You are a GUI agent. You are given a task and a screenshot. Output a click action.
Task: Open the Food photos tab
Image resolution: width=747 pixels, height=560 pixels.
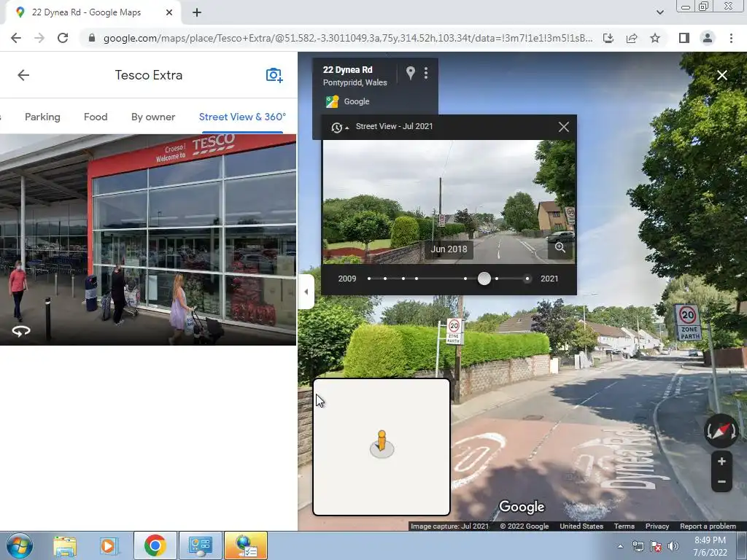coord(96,117)
